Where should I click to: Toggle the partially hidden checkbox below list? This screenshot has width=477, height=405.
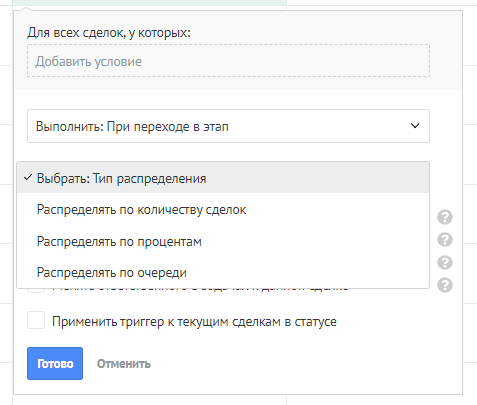click(36, 290)
